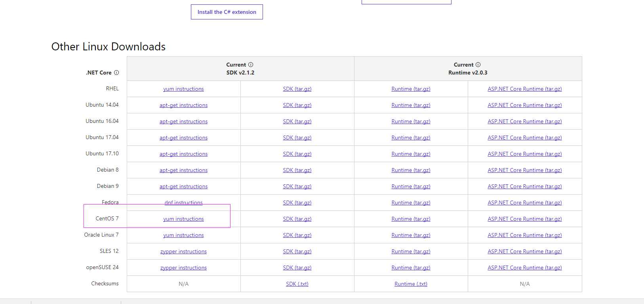Open the yum instructions link for RHEL

coord(183,89)
